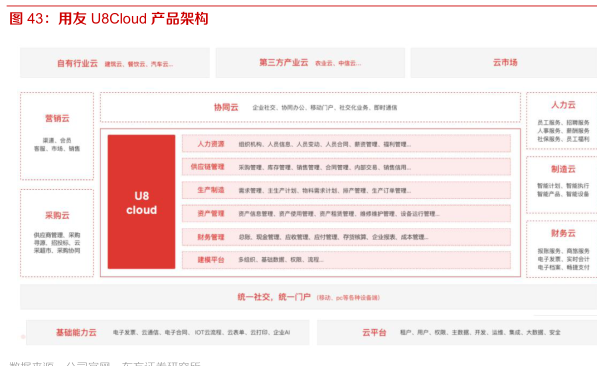The image size is (597, 366).
Task: Select the '人力资源' row label
Action: [211, 144]
